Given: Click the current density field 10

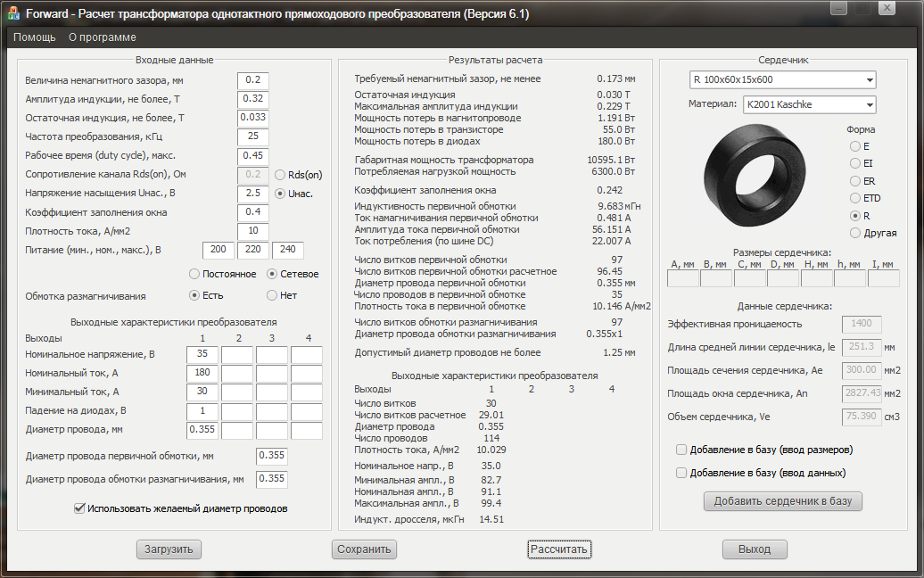Looking at the screenshot, I should (x=253, y=231).
